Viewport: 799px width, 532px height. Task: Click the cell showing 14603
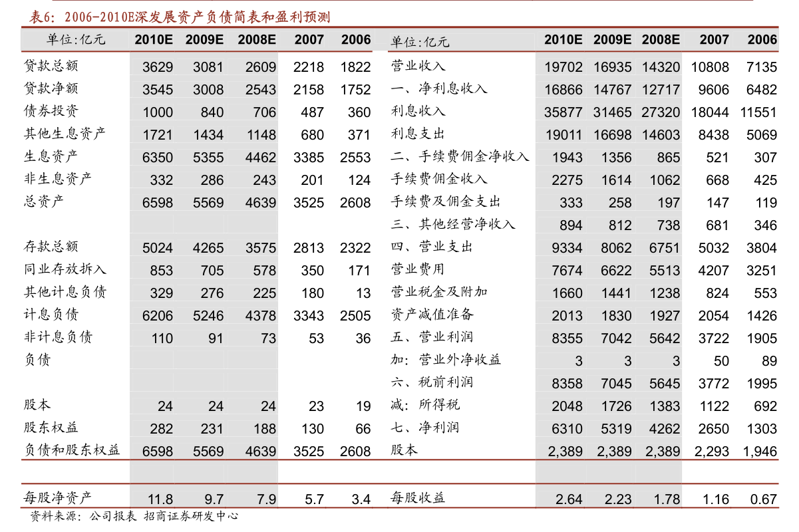pyautogui.click(x=661, y=135)
